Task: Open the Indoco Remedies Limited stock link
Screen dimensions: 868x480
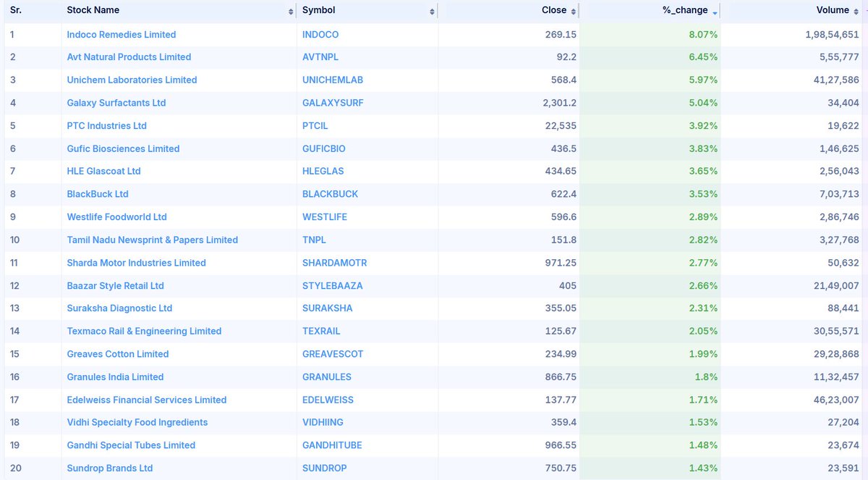Action: [122, 34]
